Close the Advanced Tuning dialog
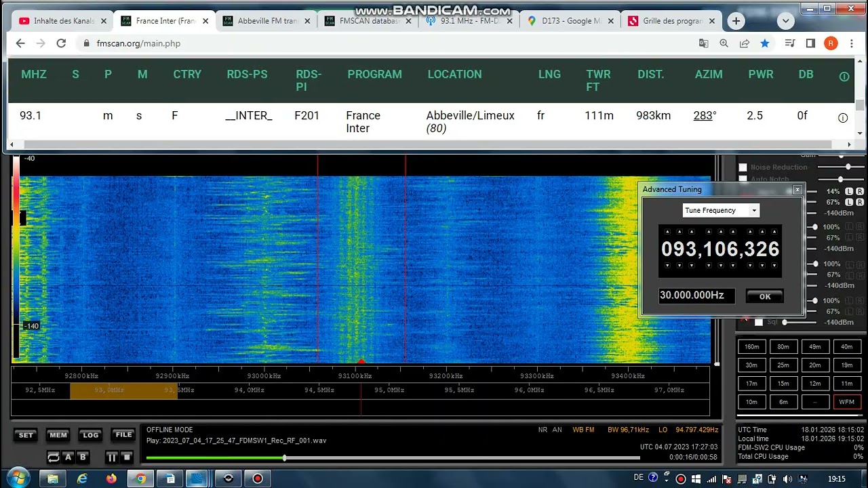Image resolution: width=868 pixels, height=488 pixels. coord(797,190)
